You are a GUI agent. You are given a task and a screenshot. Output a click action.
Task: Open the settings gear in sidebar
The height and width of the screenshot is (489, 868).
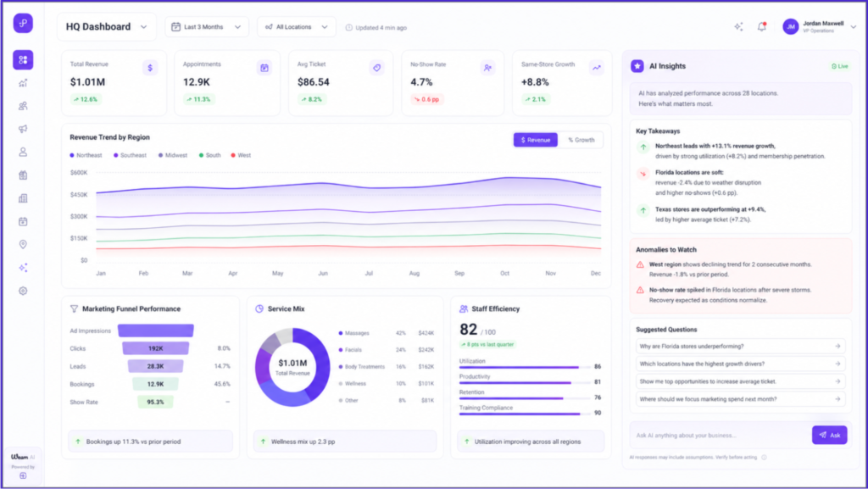click(23, 291)
